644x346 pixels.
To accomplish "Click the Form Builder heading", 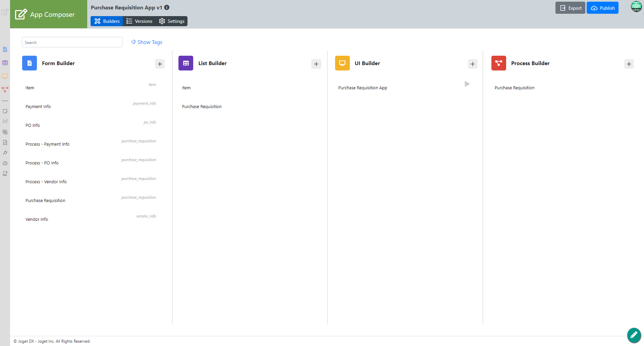I will coord(58,63).
